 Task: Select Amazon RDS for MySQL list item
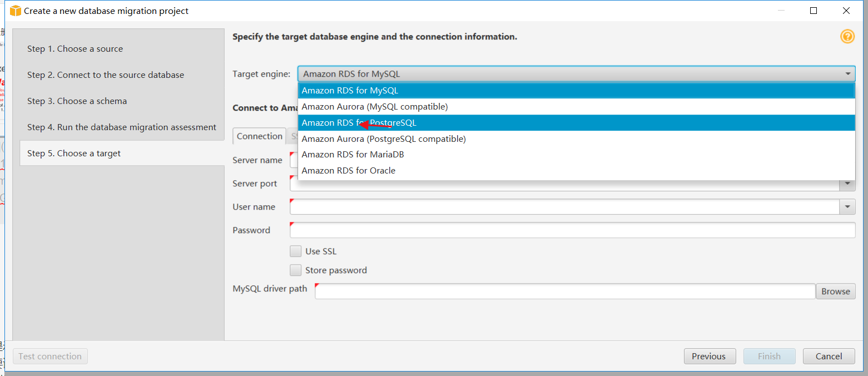pos(350,91)
